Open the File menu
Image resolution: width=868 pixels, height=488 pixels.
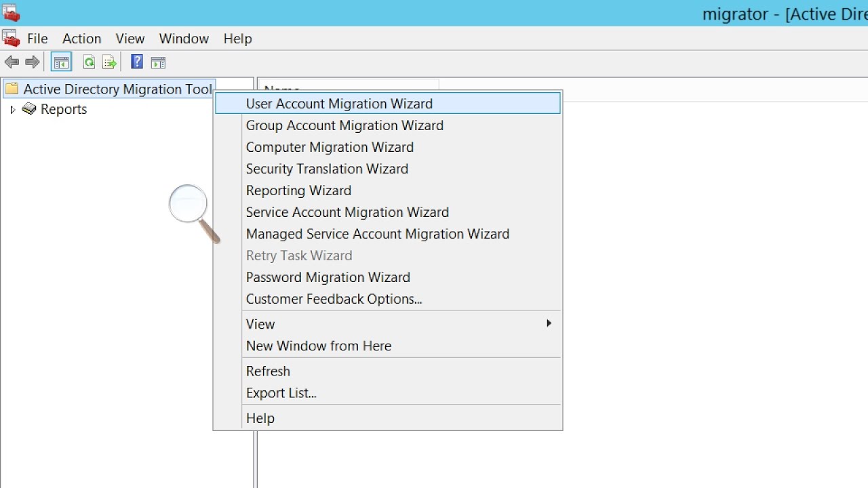pyautogui.click(x=37, y=39)
